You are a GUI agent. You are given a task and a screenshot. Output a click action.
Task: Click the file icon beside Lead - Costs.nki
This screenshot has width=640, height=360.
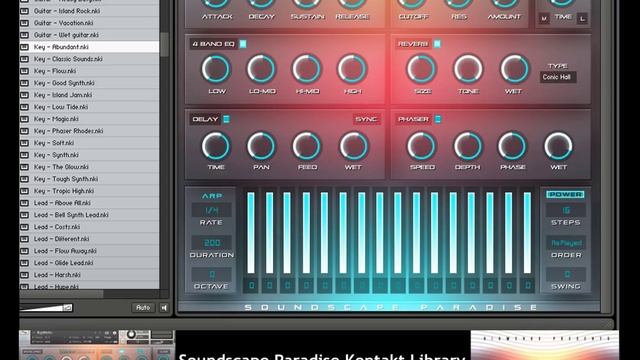tap(24, 227)
